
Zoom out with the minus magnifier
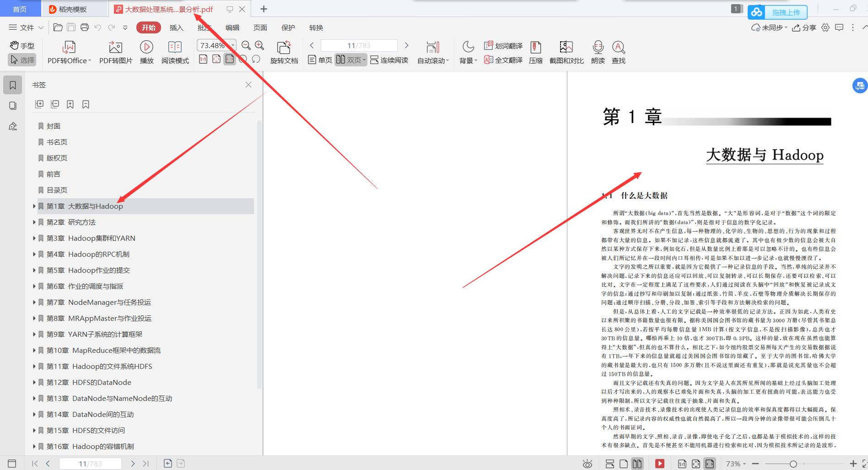point(246,45)
